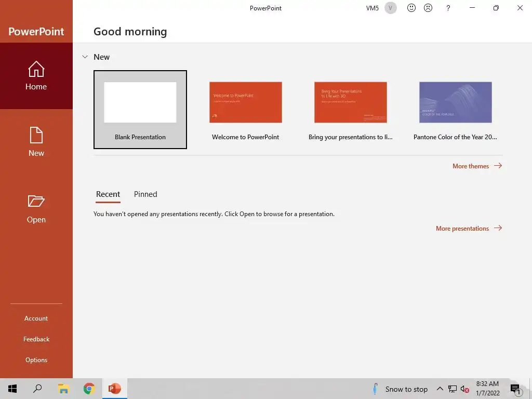Switch to the Pinned tab
Screen dimensions: 532x399
[x=145, y=194]
